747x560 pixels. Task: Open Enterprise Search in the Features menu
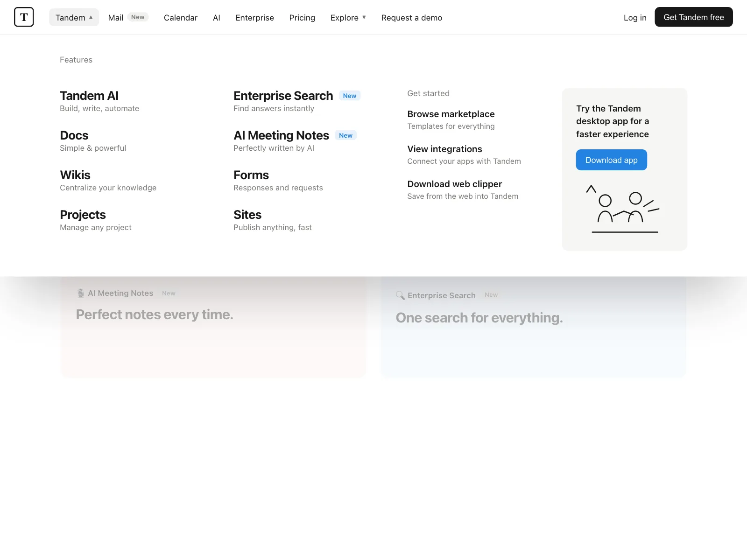tap(297, 101)
